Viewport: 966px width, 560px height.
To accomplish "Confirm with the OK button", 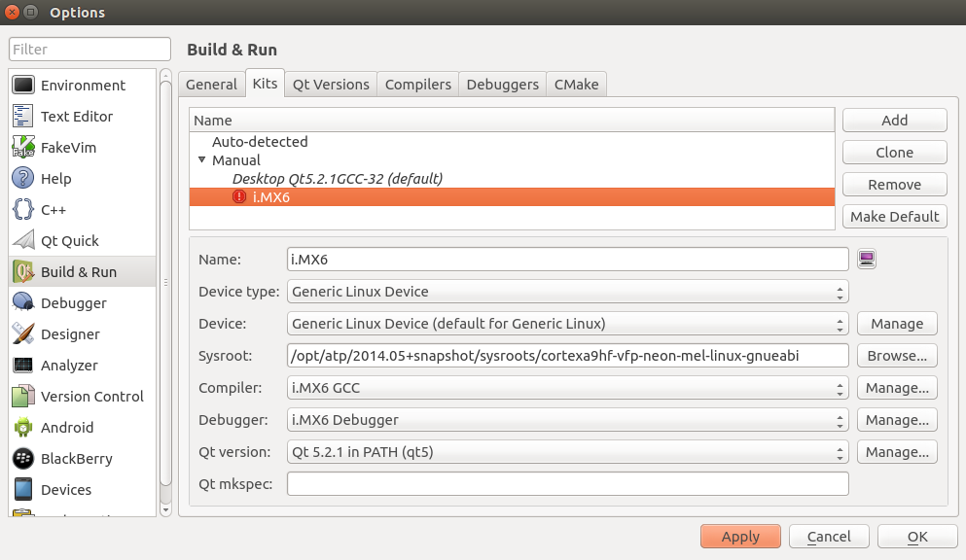I will [x=917, y=537].
